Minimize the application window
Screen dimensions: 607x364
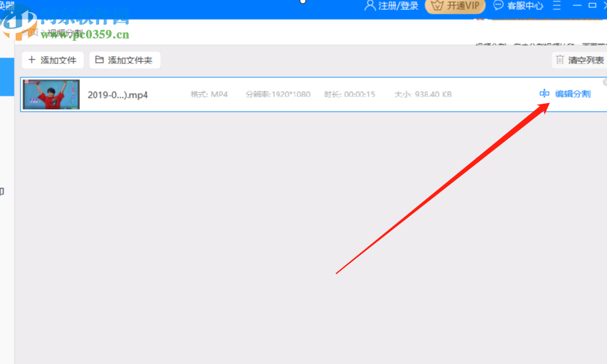pos(577,5)
